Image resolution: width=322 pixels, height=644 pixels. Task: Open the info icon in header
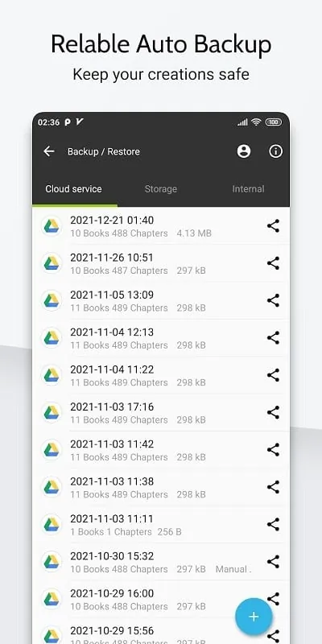click(275, 151)
